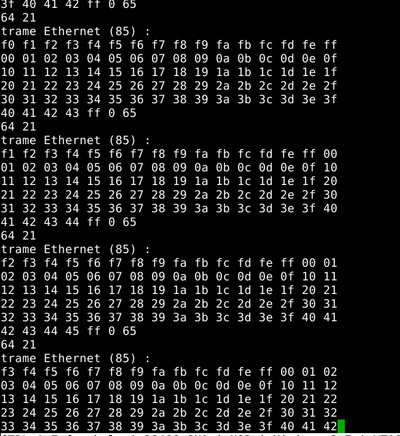Click the hex row starting with f1 f2 f3

[x=169, y=154]
